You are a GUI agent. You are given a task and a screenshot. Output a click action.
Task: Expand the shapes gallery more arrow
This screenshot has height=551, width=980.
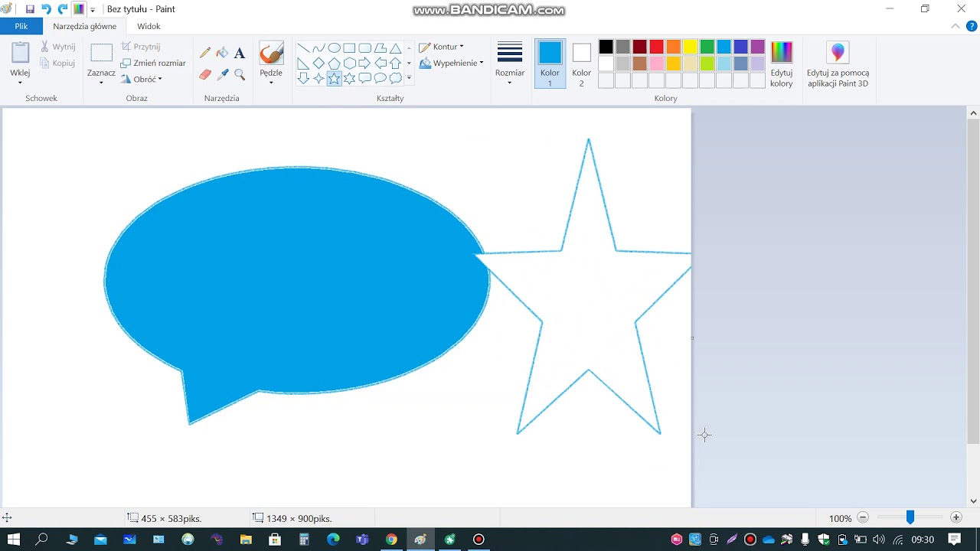(409, 78)
